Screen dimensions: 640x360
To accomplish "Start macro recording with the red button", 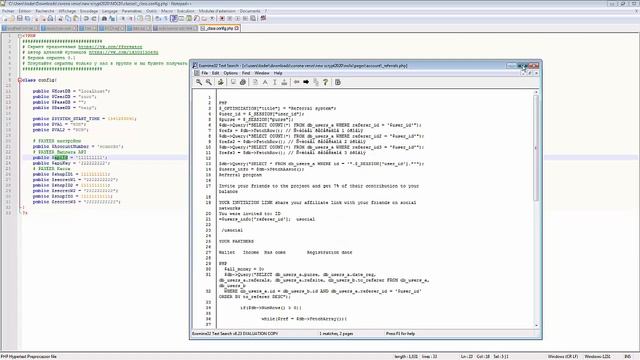I will click(222, 18).
